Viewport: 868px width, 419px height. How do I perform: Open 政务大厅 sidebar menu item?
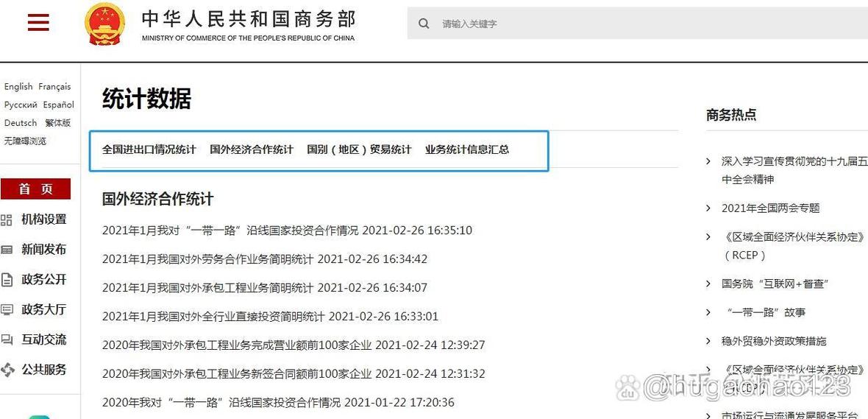tap(43, 309)
